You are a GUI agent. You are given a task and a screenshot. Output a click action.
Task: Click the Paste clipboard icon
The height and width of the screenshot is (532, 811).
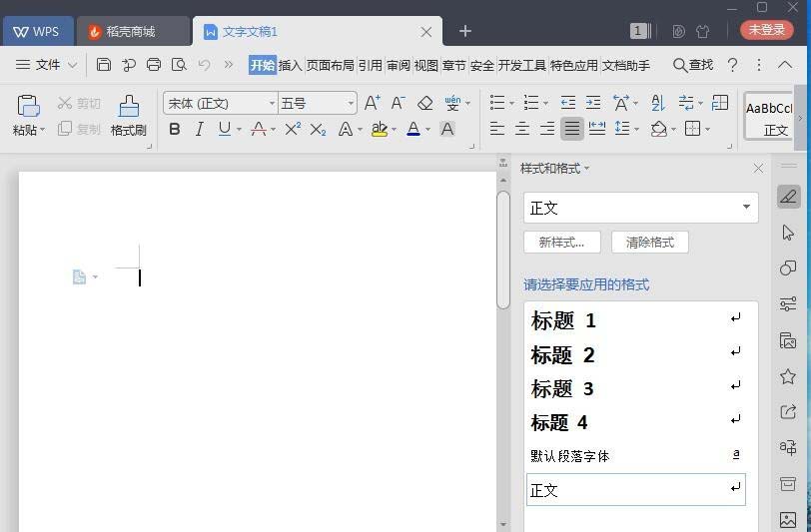coord(28,106)
